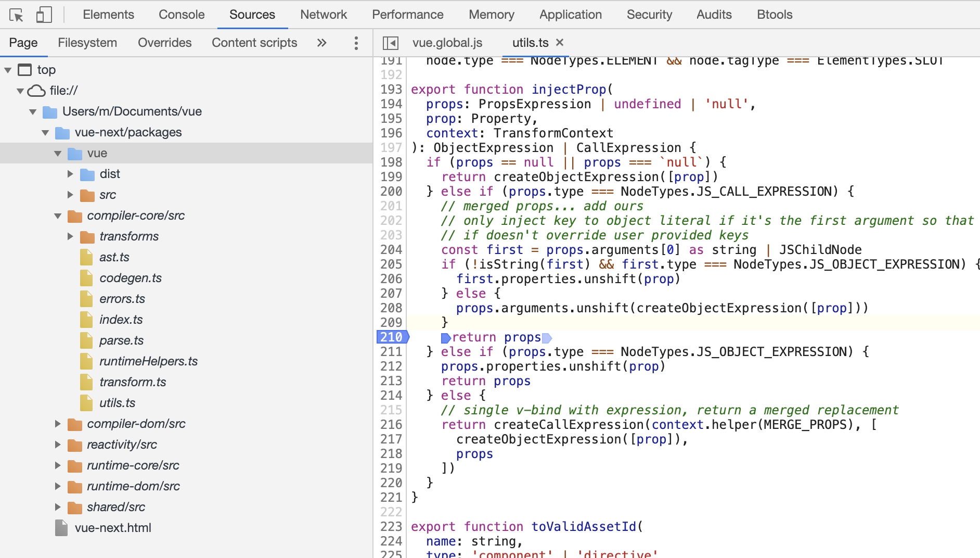Collapse the vue-next/packages folder
Viewport: 980px width, 558px height.
(x=45, y=132)
